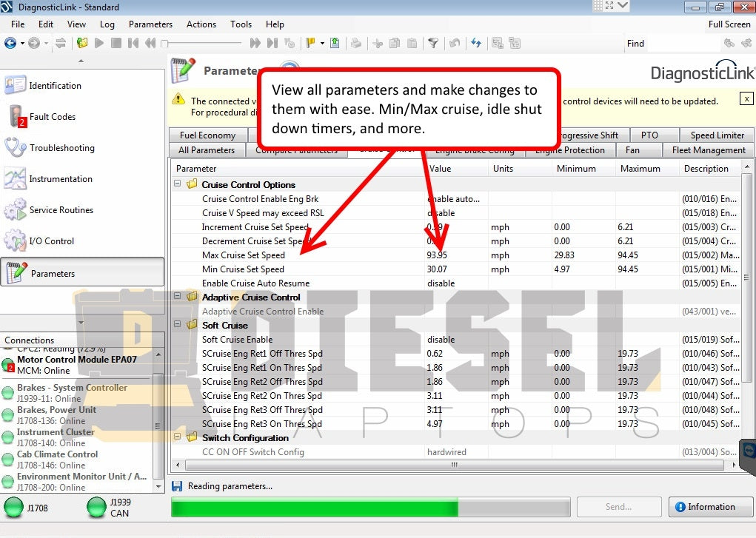Click the Collapse all tree icon
Screen dimensions: 756x538
[515, 44]
